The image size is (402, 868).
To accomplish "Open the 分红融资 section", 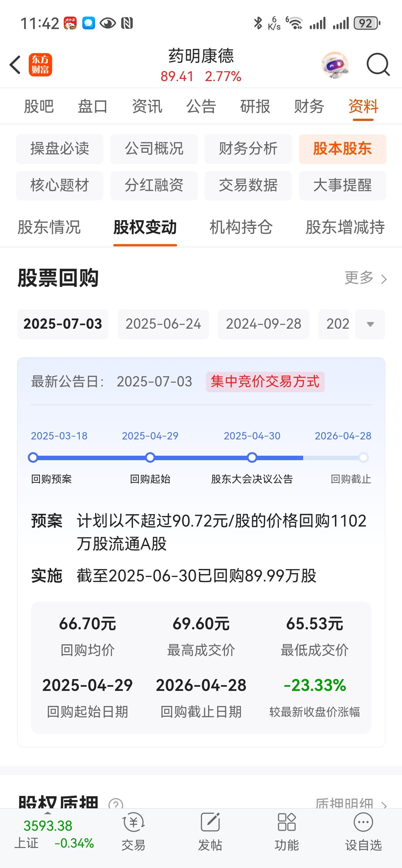I will point(154,185).
